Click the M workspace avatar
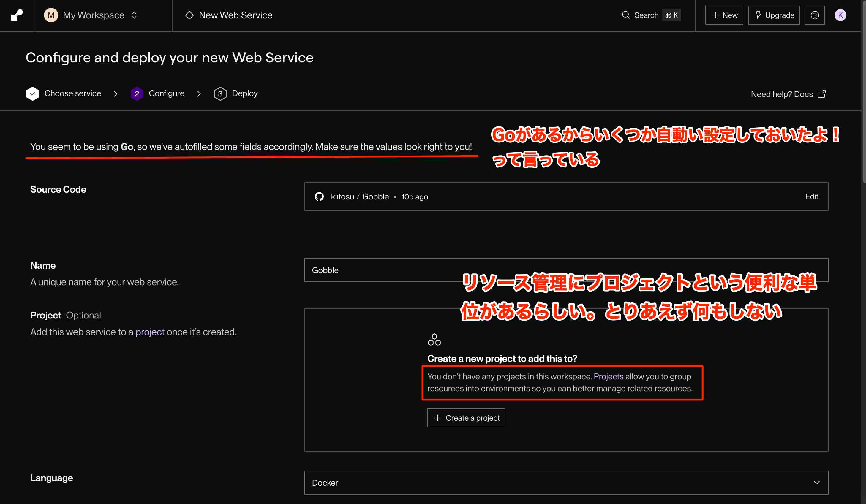The width and height of the screenshot is (866, 504). click(x=51, y=15)
